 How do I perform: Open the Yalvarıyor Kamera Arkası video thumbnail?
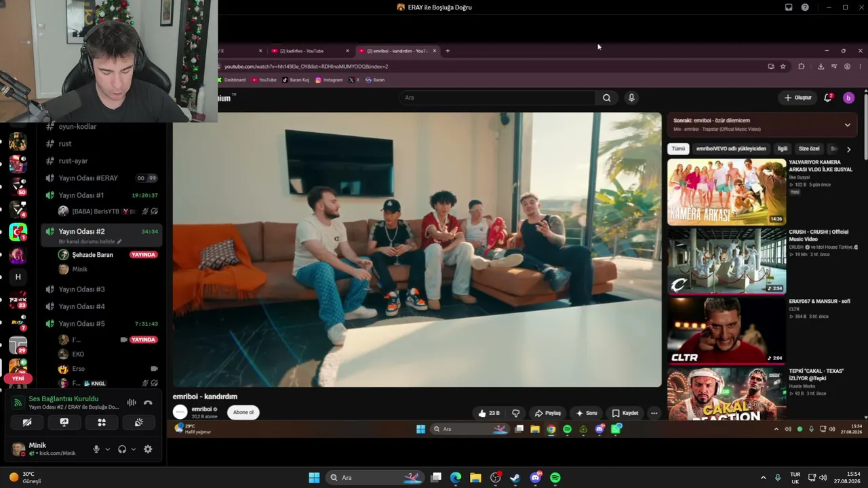pos(726,192)
